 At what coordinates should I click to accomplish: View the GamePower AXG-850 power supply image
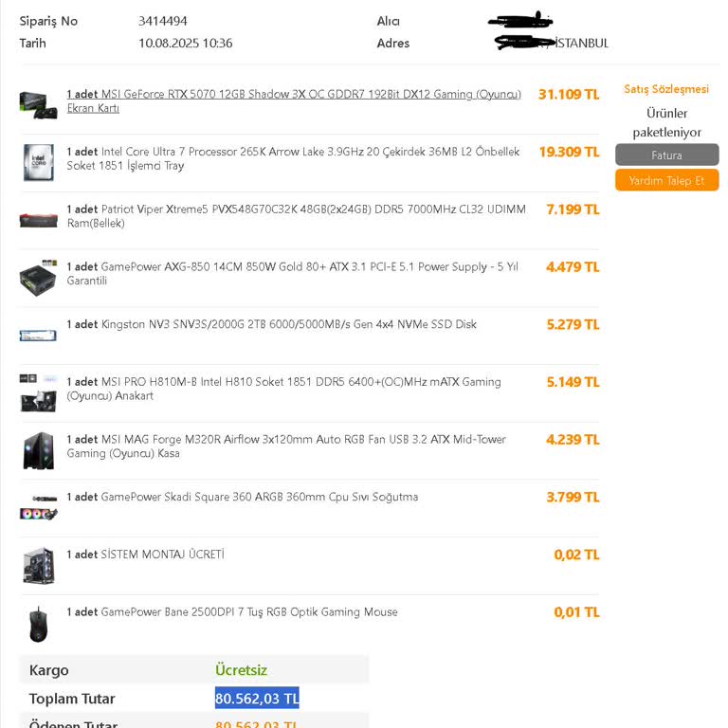[x=39, y=278]
